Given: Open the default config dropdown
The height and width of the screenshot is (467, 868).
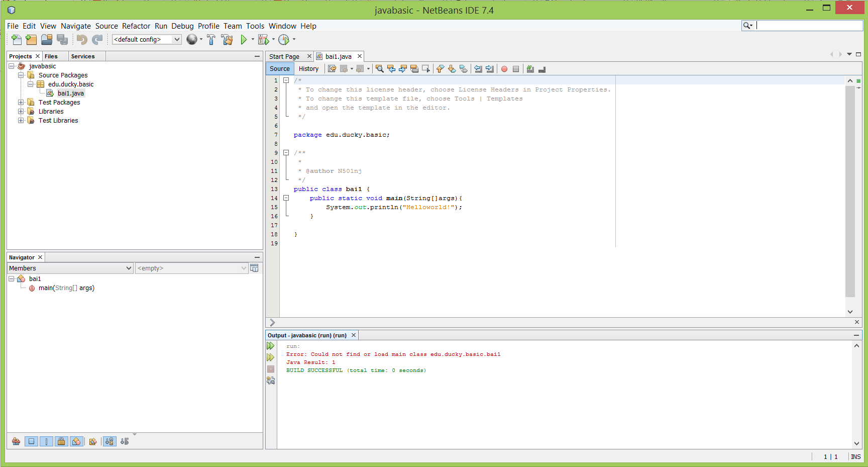Looking at the screenshot, I should pyautogui.click(x=147, y=39).
